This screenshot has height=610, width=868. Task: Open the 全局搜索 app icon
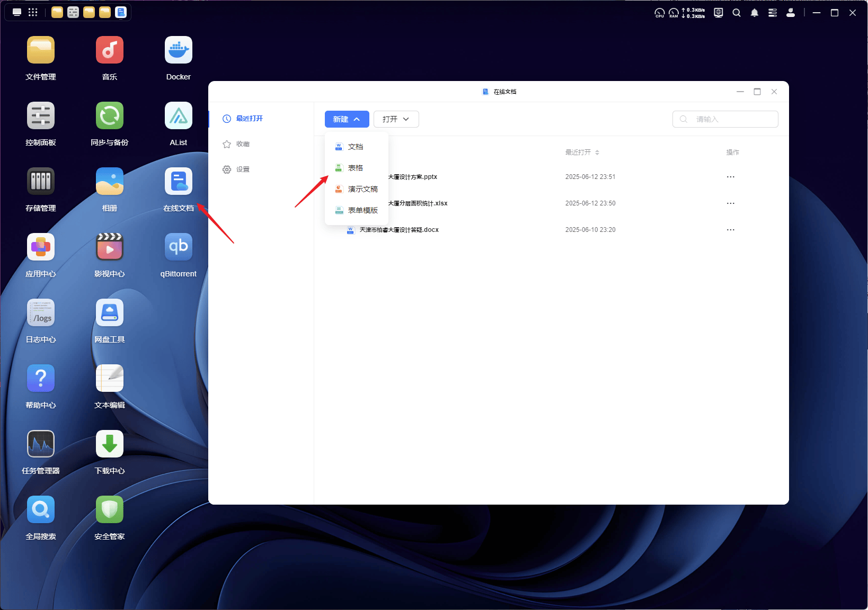tap(40, 509)
